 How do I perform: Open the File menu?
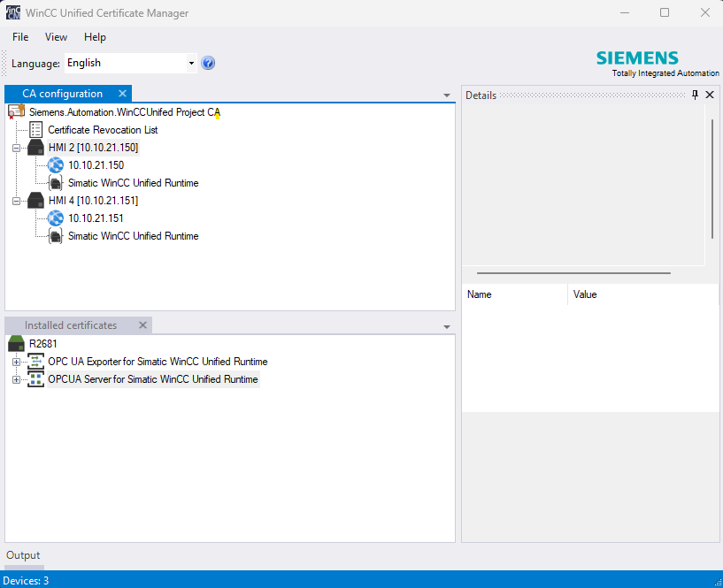20,37
